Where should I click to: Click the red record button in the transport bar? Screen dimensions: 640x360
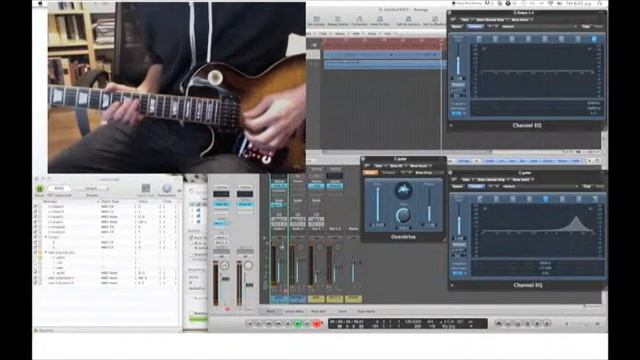pos(317,324)
